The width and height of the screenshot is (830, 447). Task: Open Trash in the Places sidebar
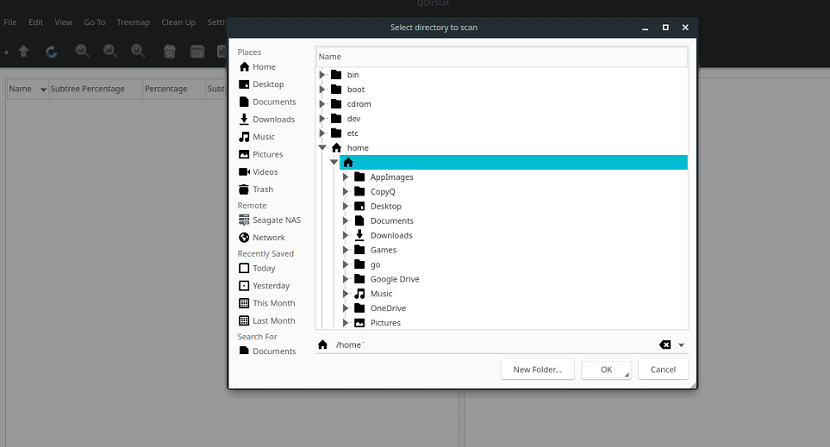click(x=263, y=189)
